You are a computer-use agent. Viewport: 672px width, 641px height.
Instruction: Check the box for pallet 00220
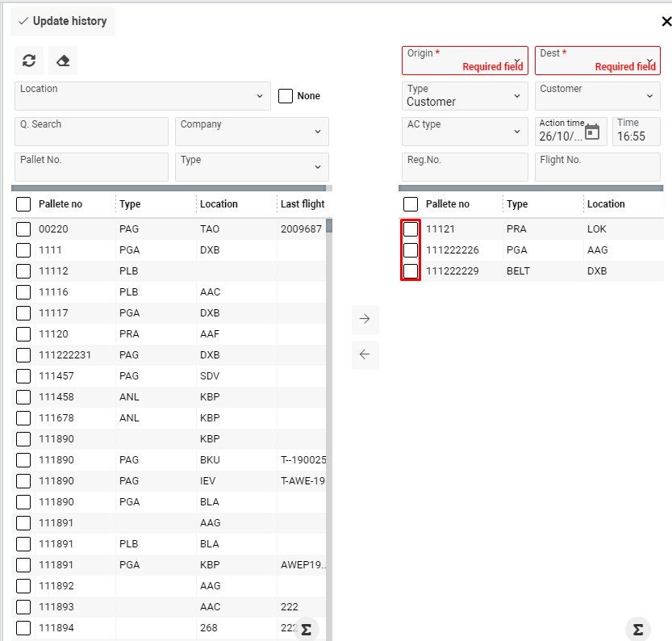pyautogui.click(x=23, y=229)
